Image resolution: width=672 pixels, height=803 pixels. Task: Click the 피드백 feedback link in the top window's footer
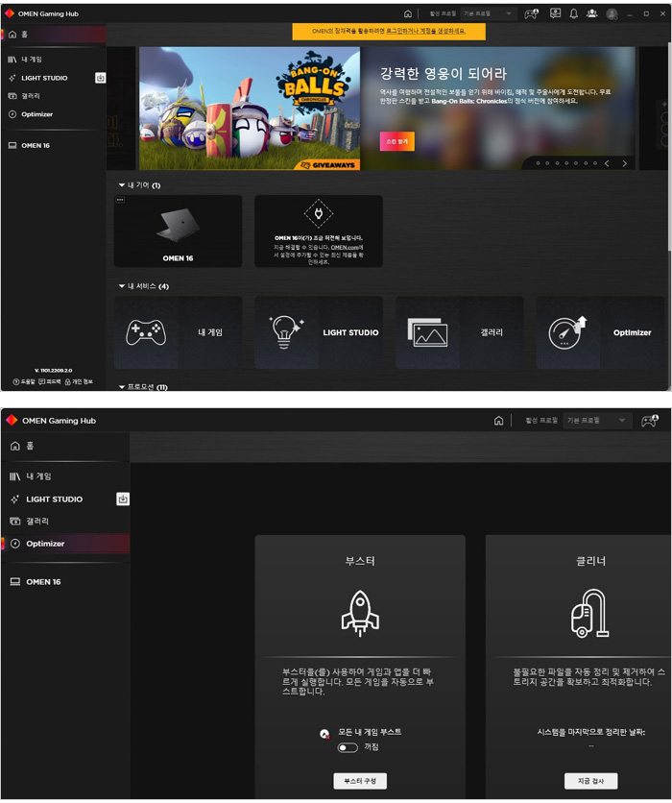tap(50, 382)
